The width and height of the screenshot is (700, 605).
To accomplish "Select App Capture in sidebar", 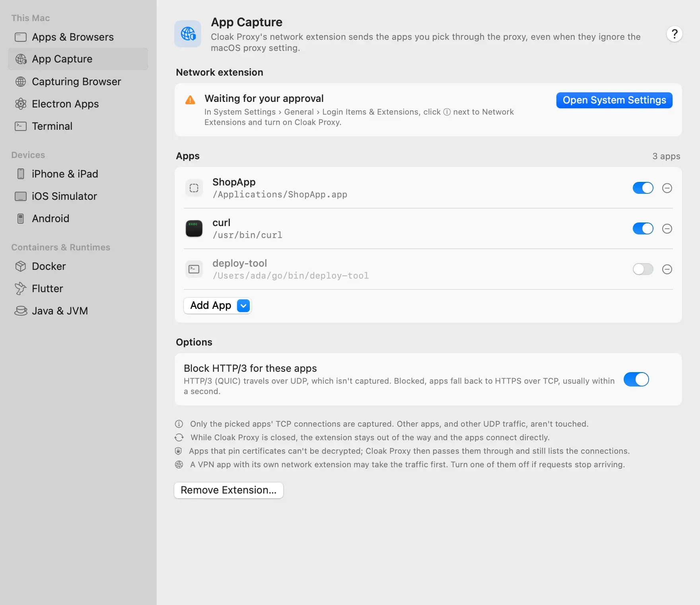I will click(78, 59).
